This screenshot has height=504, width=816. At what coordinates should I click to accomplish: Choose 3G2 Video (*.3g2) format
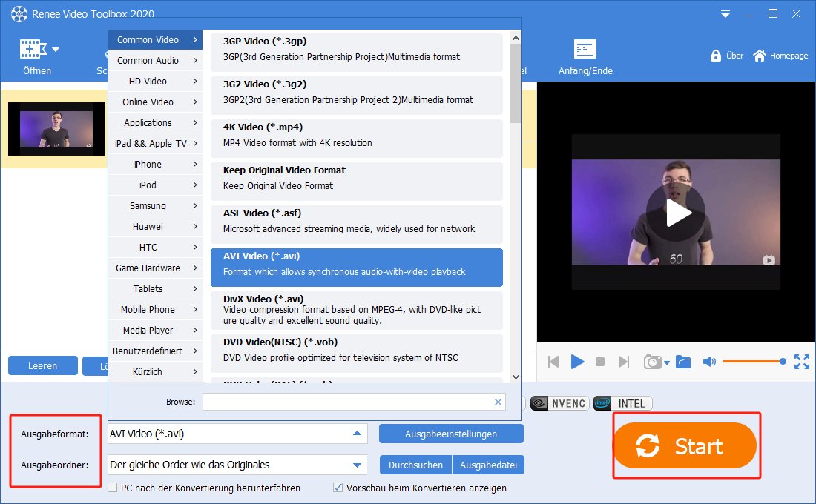point(357,96)
